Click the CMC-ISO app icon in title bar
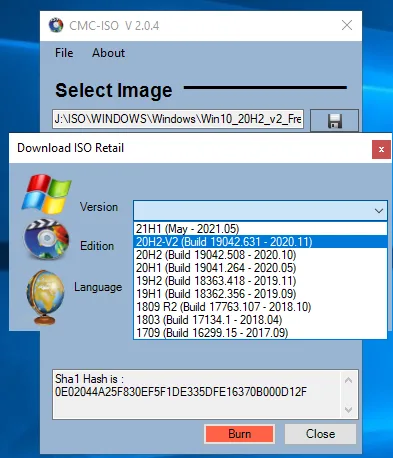This screenshot has width=393, height=458. 56,25
